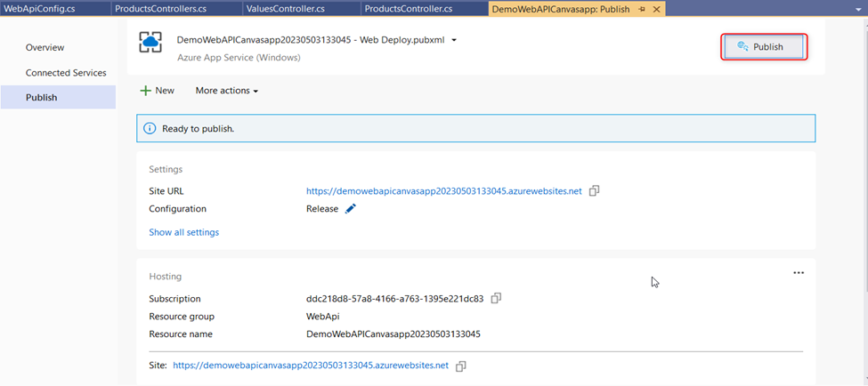Click the Subscription label
This screenshot has width=868, height=386.
174,299
